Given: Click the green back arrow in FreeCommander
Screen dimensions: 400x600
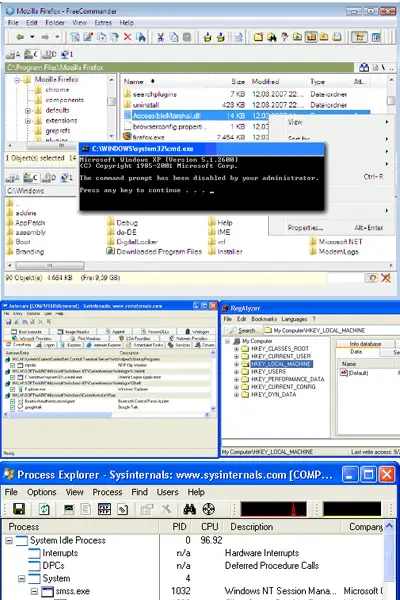Looking at the screenshot, I should (20, 37).
